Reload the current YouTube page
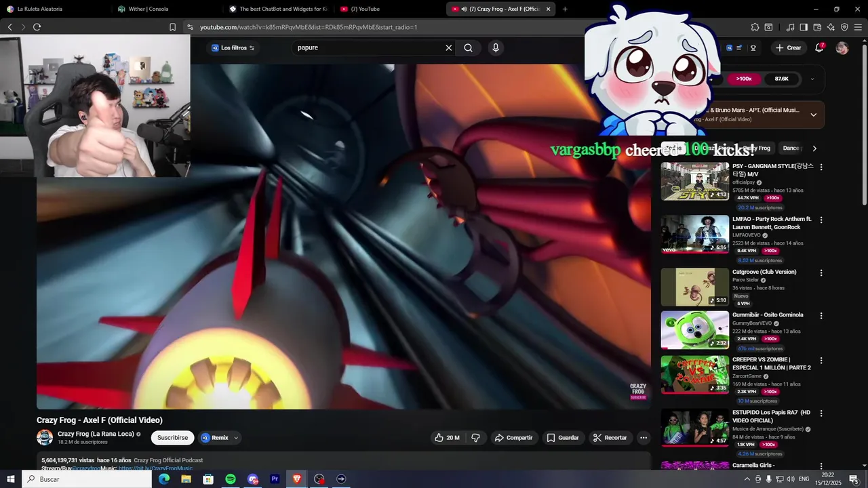 (x=37, y=27)
